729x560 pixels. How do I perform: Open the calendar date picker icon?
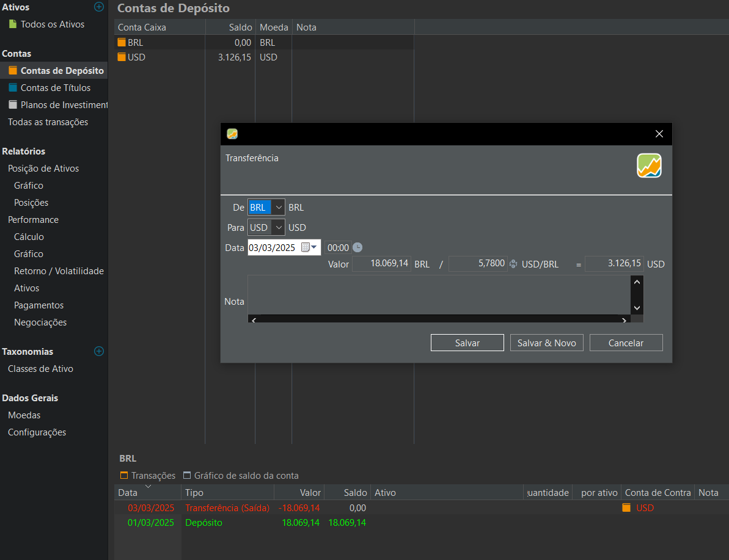pyautogui.click(x=306, y=247)
